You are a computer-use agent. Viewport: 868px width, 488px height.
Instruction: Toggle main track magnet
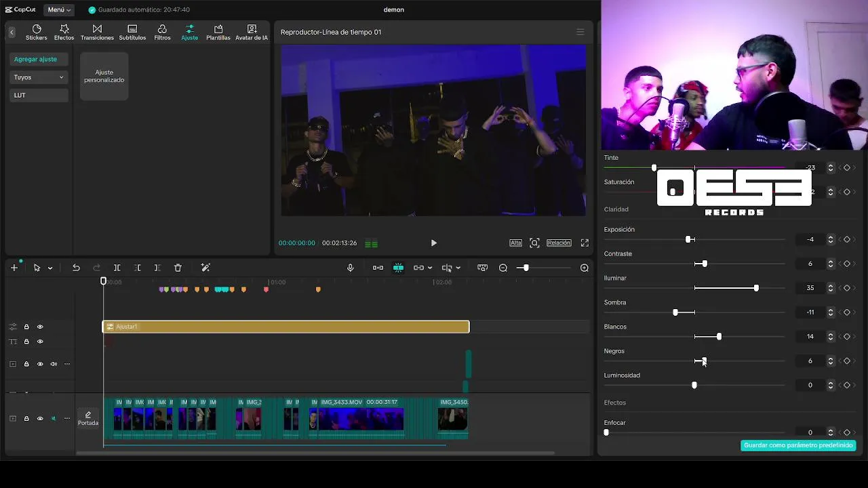point(378,268)
